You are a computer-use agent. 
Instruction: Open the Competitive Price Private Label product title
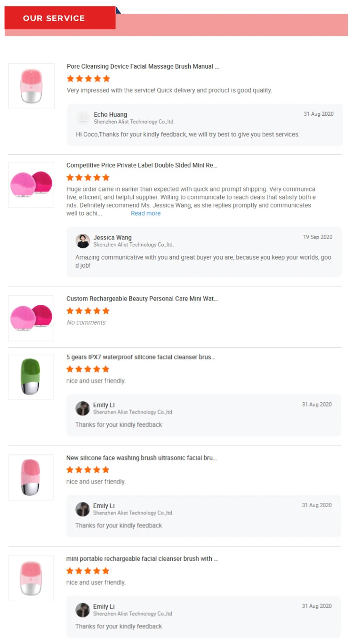142,166
